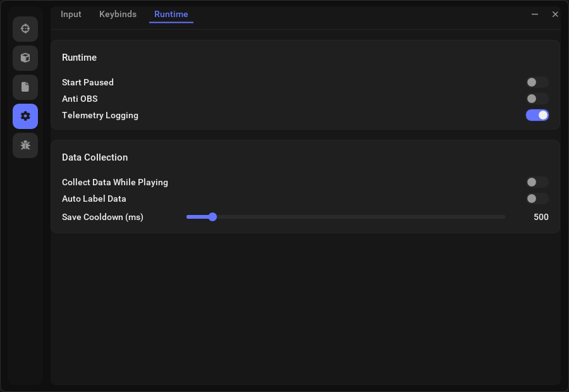Disable the Telemetry Logging toggle
This screenshot has width=569, height=392.
coord(537,115)
